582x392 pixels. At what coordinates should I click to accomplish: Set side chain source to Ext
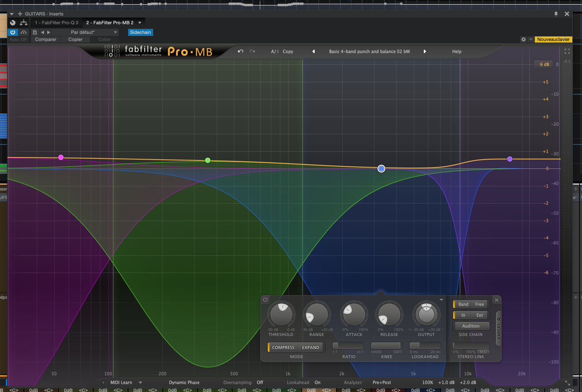click(479, 315)
